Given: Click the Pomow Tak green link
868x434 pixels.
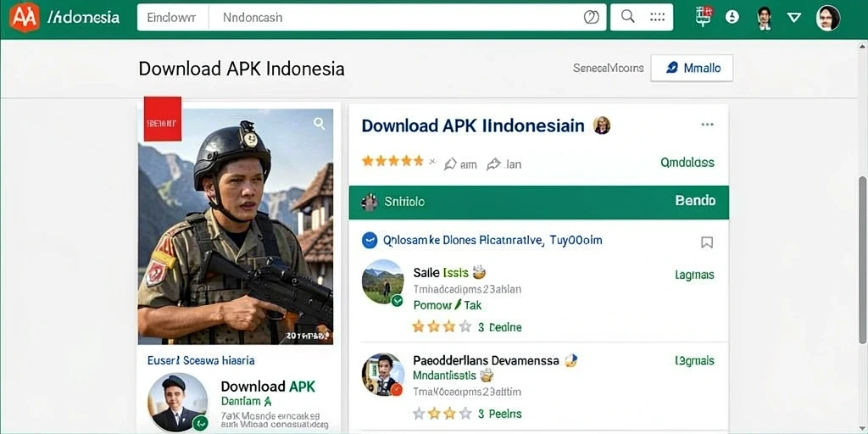Looking at the screenshot, I should tap(448, 305).
